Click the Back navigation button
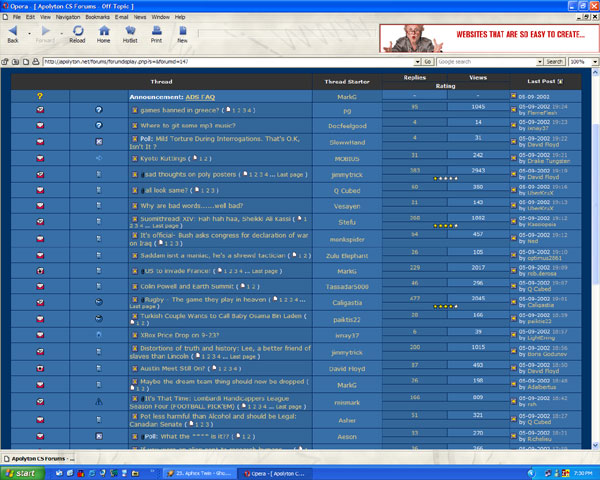The height and width of the screenshot is (480, 600). (13, 34)
